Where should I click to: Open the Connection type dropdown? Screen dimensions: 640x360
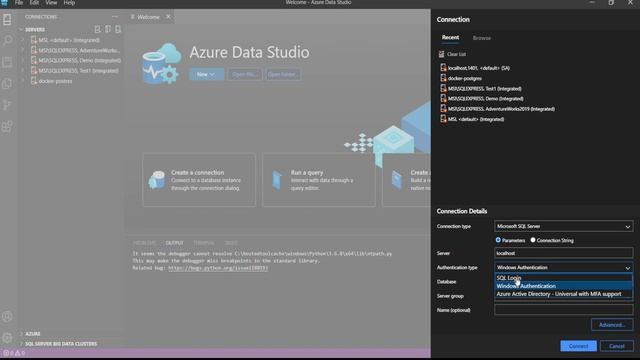coord(563,226)
